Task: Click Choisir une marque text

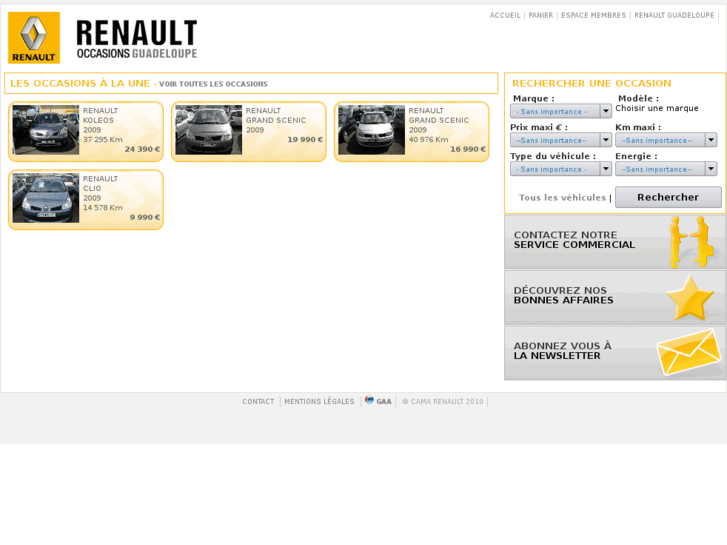Action: click(x=657, y=108)
